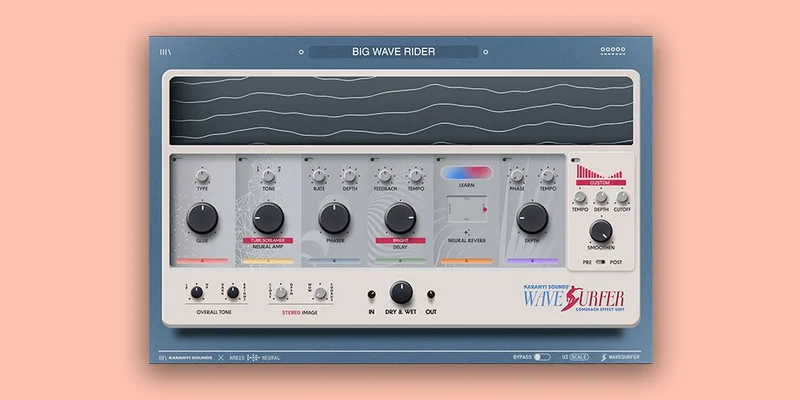Viewport: 800px width, 400px height.
Task: Flip the PRE / POST switch
Action: (x=601, y=262)
